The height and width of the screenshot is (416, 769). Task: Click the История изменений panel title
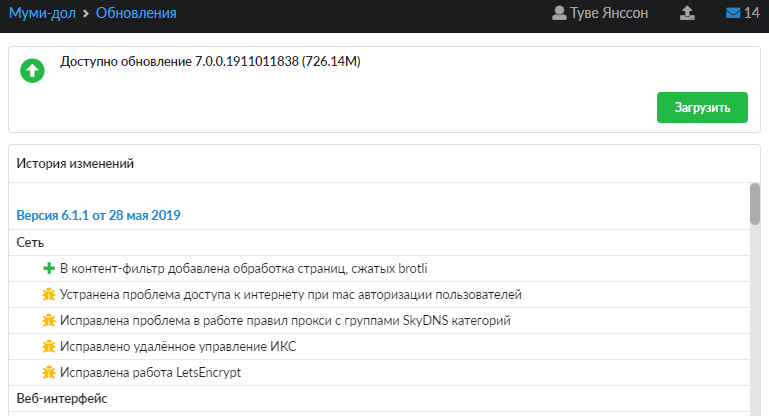click(x=75, y=163)
